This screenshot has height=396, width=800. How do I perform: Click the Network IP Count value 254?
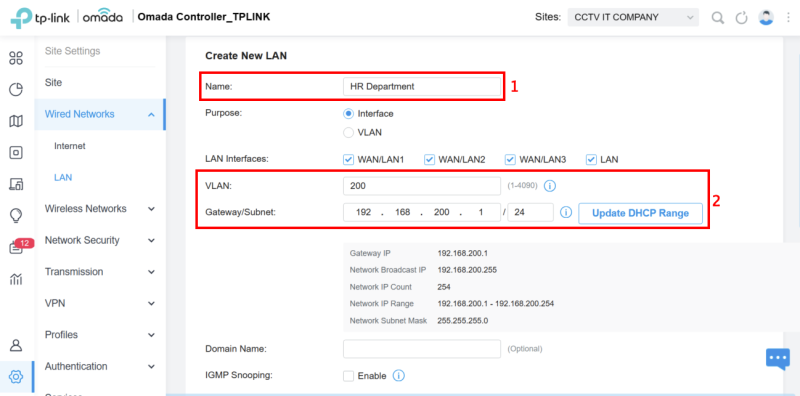[x=444, y=287]
